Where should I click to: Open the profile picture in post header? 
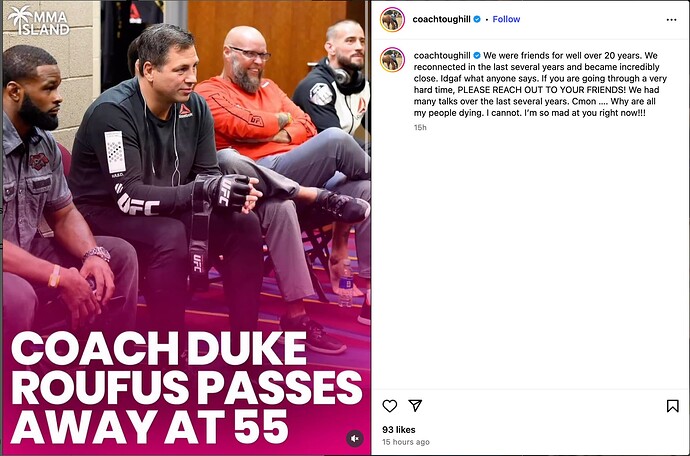click(392, 19)
